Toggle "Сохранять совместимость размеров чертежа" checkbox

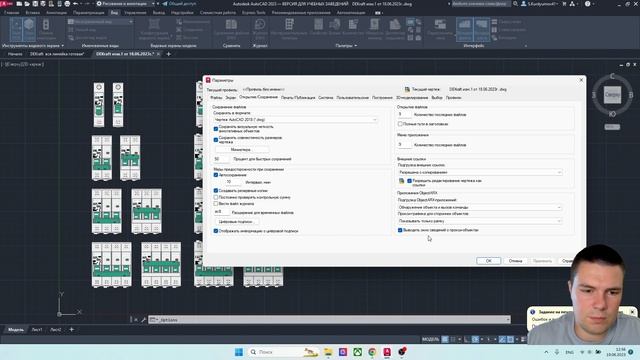pos(216,140)
